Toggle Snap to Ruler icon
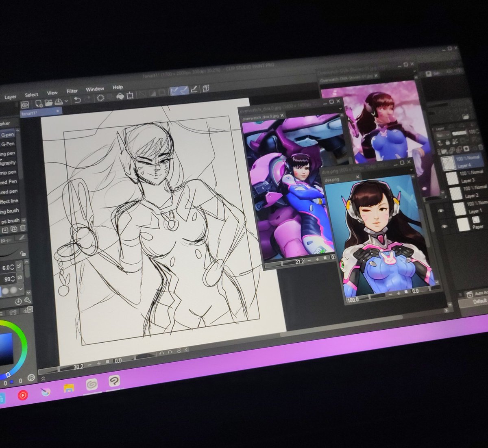The width and height of the screenshot is (488, 448). pyautogui.click(x=175, y=91)
